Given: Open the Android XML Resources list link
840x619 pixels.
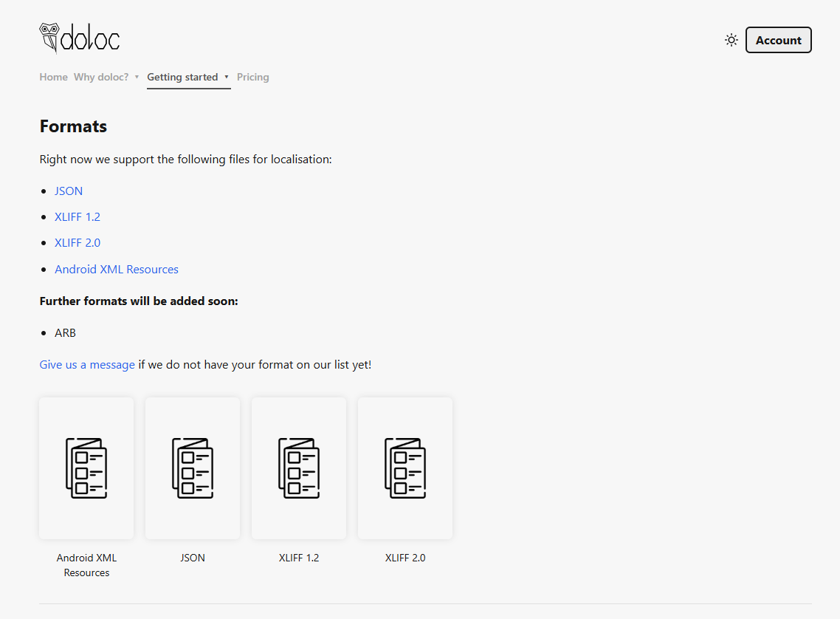Looking at the screenshot, I should point(117,269).
